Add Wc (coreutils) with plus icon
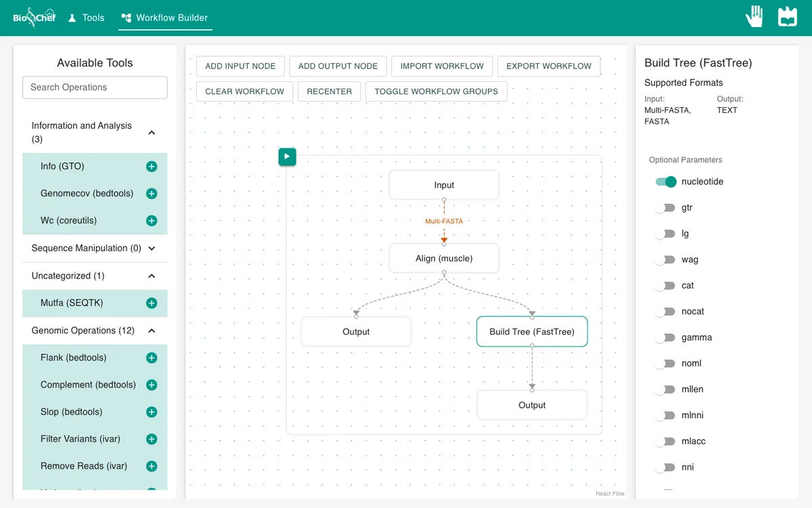 (152, 221)
